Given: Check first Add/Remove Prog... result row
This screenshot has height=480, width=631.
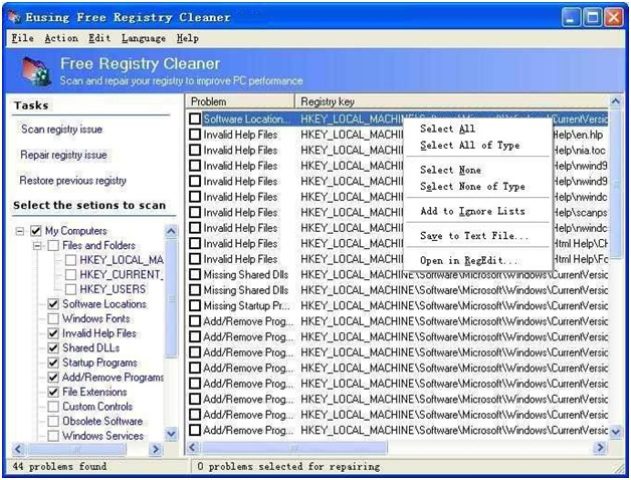Looking at the screenshot, I should [195, 321].
